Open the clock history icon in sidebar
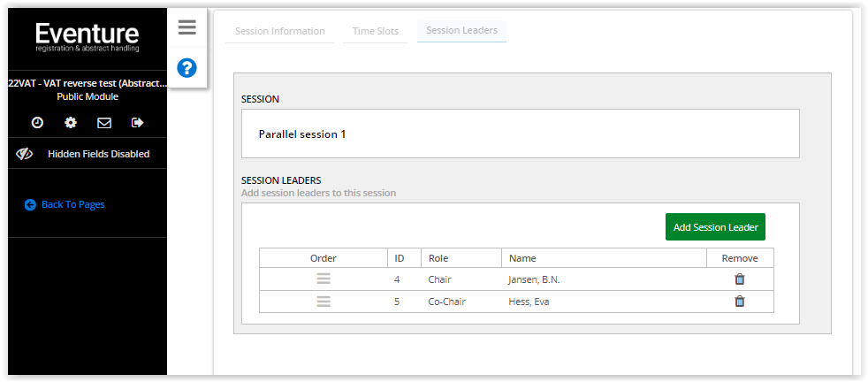Screen dimensions: 868x382 tap(37, 122)
